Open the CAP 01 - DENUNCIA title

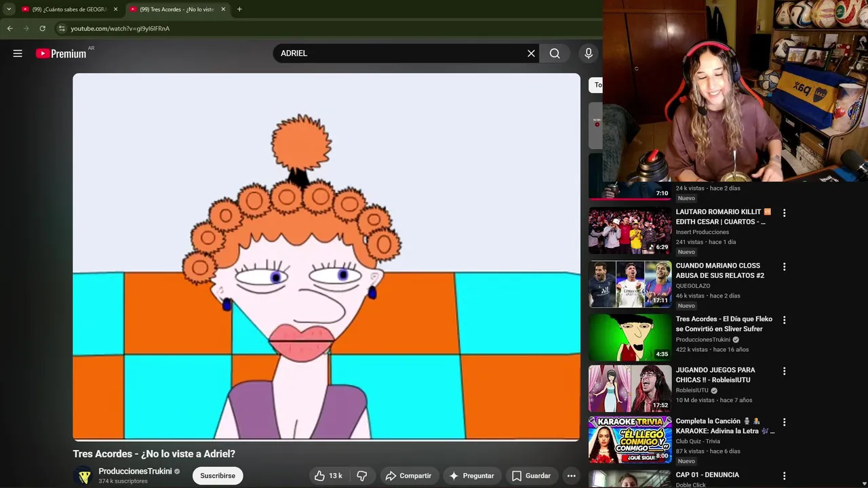[707, 475]
